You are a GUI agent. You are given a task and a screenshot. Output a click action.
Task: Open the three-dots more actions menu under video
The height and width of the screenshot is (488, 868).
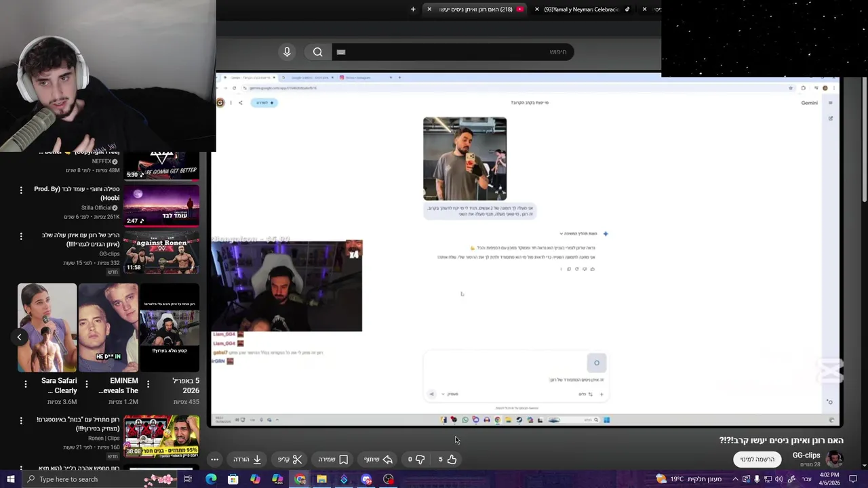pyautogui.click(x=214, y=459)
